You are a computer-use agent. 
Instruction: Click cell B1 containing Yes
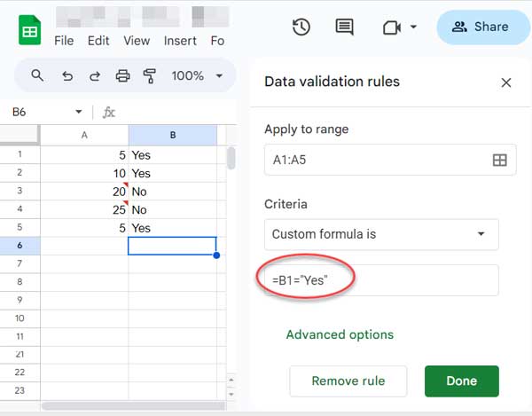tap(173, 155)
